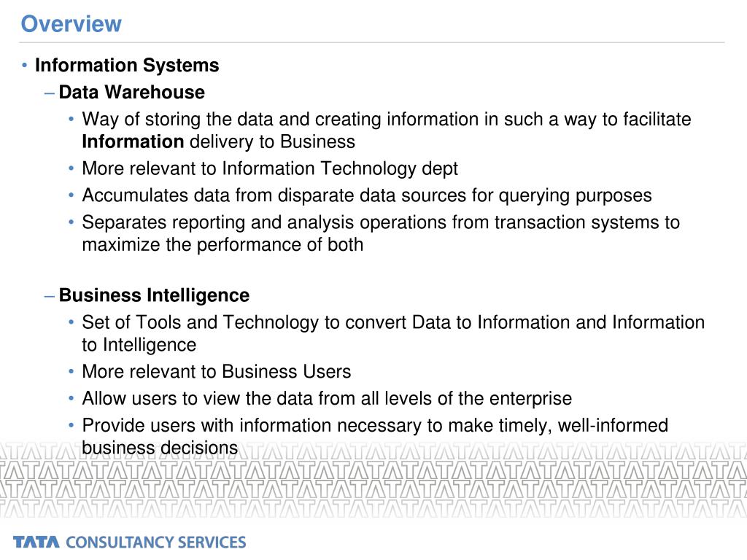Select the timely, well-informed information bullet

pos(375,437)
